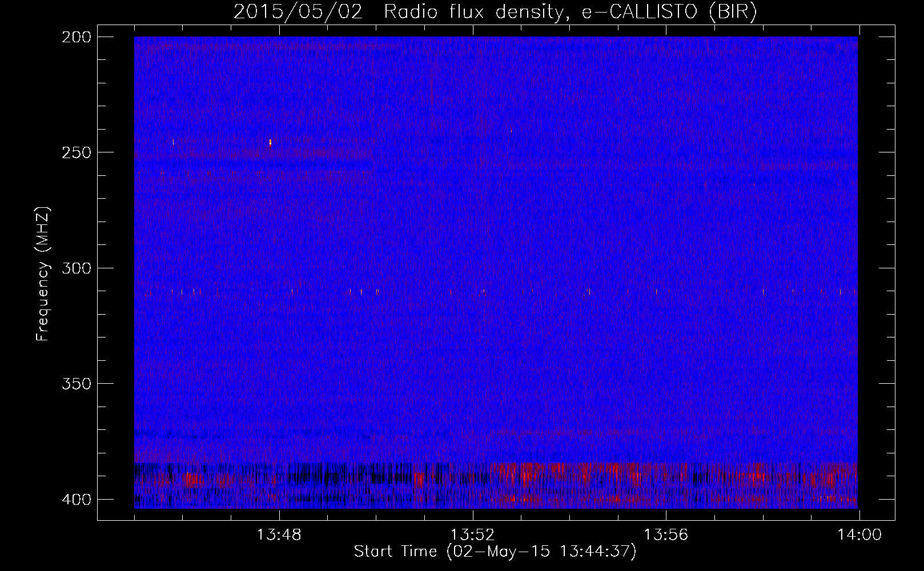Click the 13:48 time tick label
This screenshot has width=924, height=571.
pyautogui.click(x=279, y=535)
